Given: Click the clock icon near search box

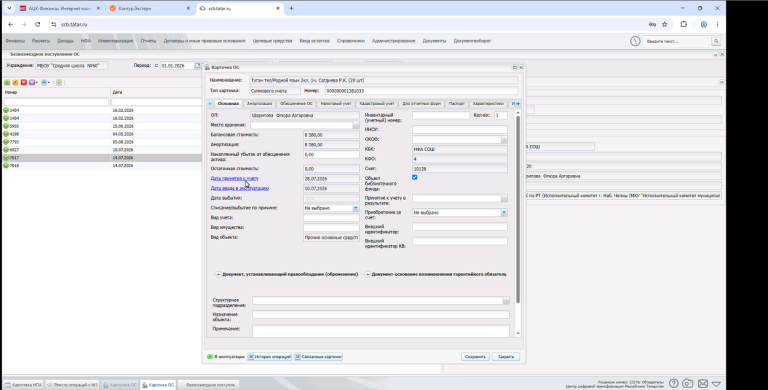Looking at the screenshot, I should click(x=635, y=41).
